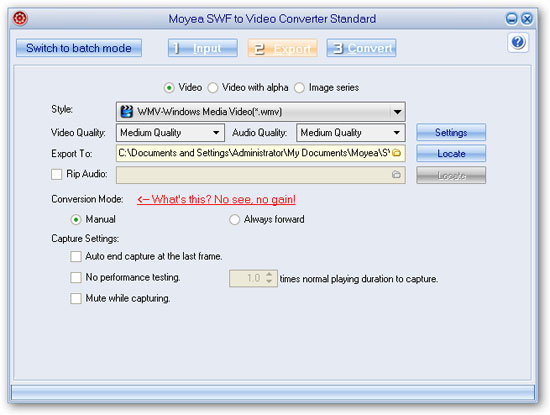Enable the Rip Audio checkbox
Viewport: 550px width, 415px height.
tap(56, 174)
